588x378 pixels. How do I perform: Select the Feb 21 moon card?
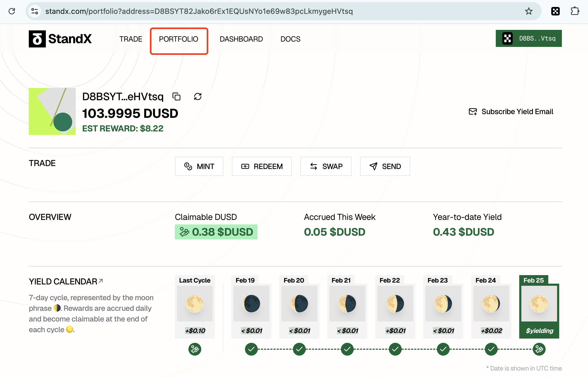(x=347, y=307)
